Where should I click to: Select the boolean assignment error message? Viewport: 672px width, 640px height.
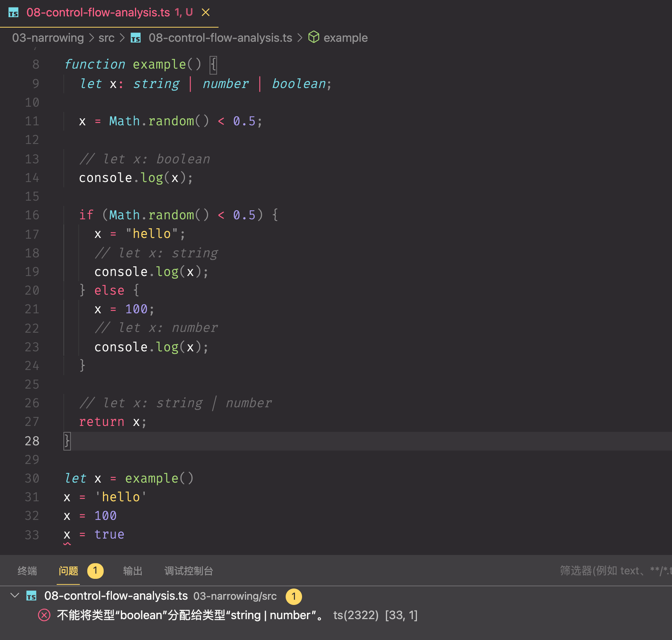coord(191,615)
